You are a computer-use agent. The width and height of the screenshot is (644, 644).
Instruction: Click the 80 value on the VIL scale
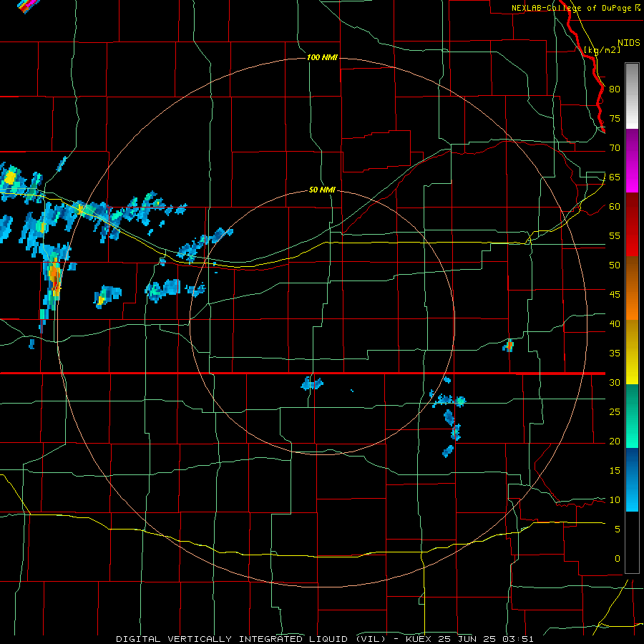[615, 89]
